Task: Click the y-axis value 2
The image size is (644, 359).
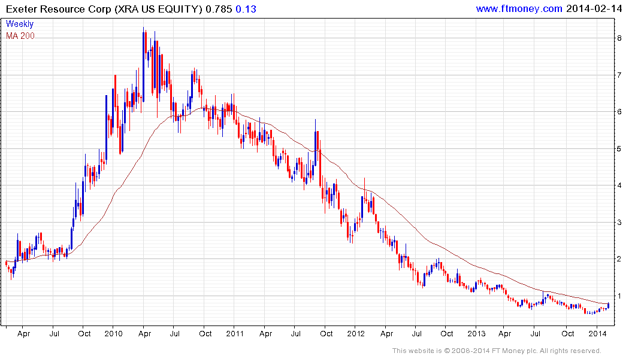Action: click(619, 259)
